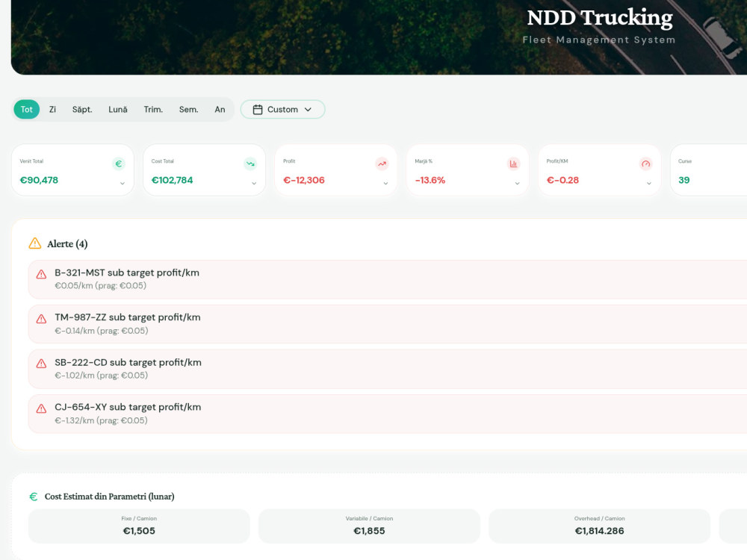Select the Trim. period tab
The height and width of the screenshot is (560, 747).
click(x=153, y=110)
